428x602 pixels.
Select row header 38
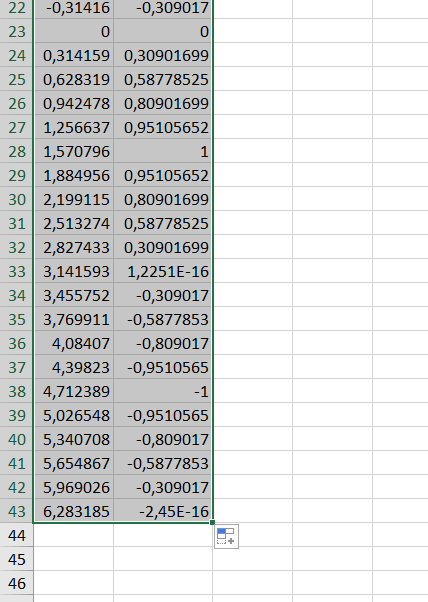(17, 391)
